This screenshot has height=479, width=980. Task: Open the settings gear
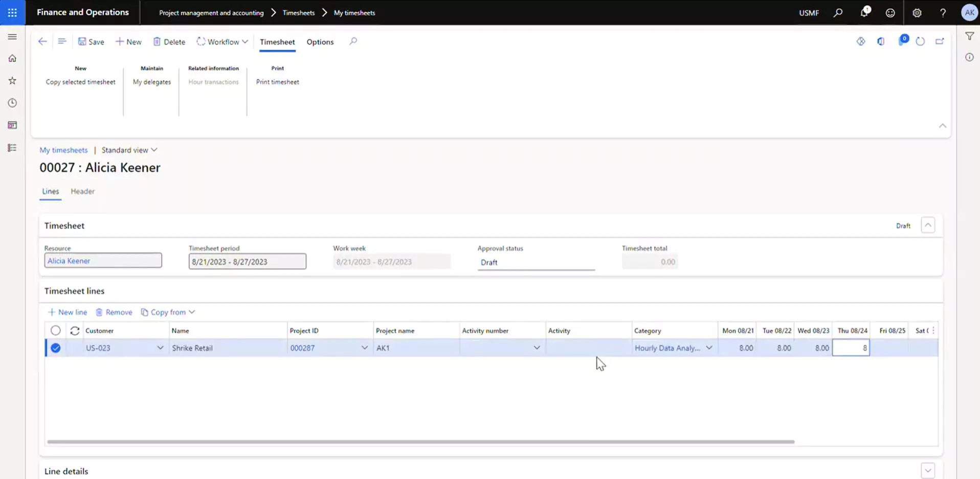917,13
